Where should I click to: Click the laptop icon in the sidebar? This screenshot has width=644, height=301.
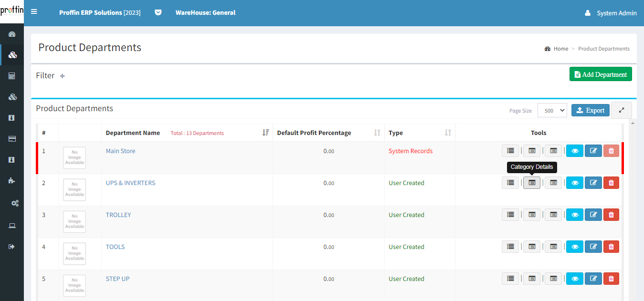12,226
